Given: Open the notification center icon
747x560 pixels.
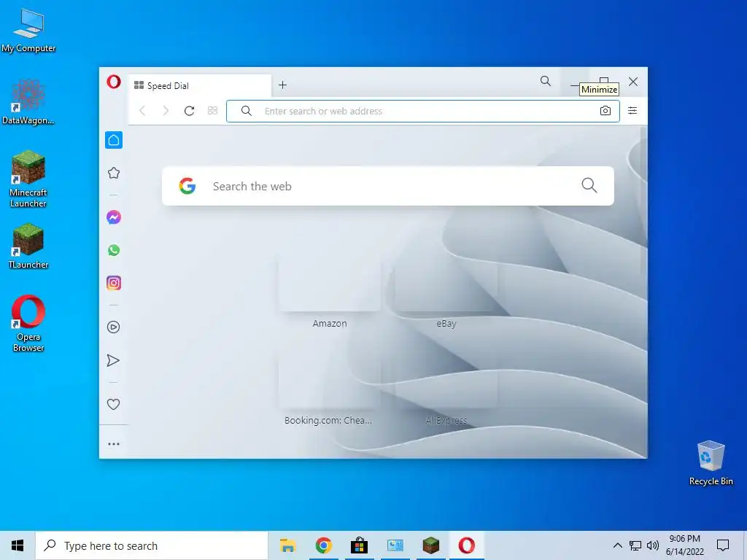Looking at the screenshot, I should [723, 545].
